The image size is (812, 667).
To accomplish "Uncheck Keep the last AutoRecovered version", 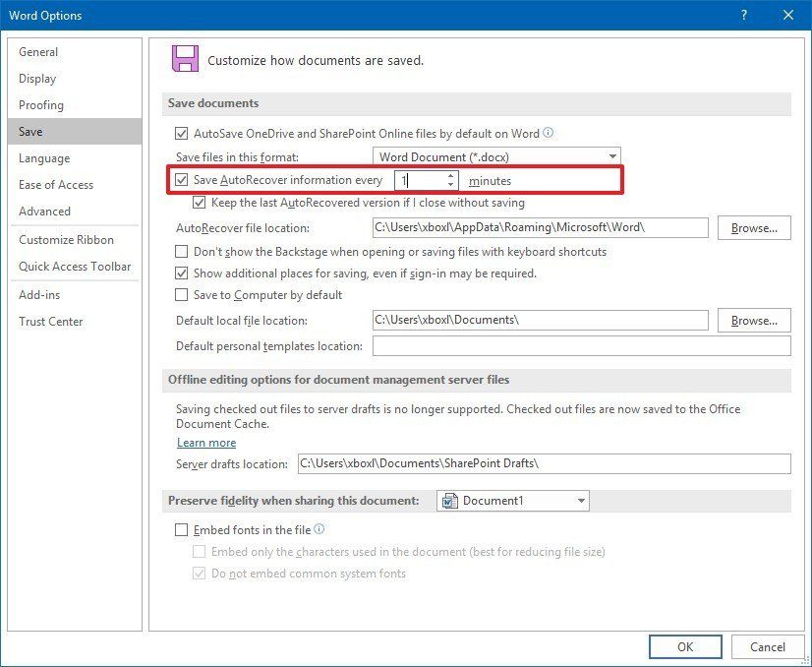I will coord(201,203).
